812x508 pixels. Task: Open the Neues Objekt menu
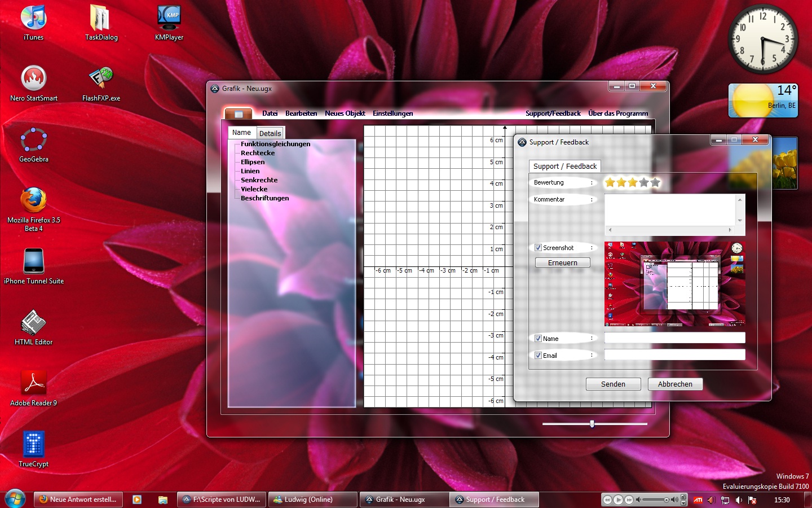[345, 113]
